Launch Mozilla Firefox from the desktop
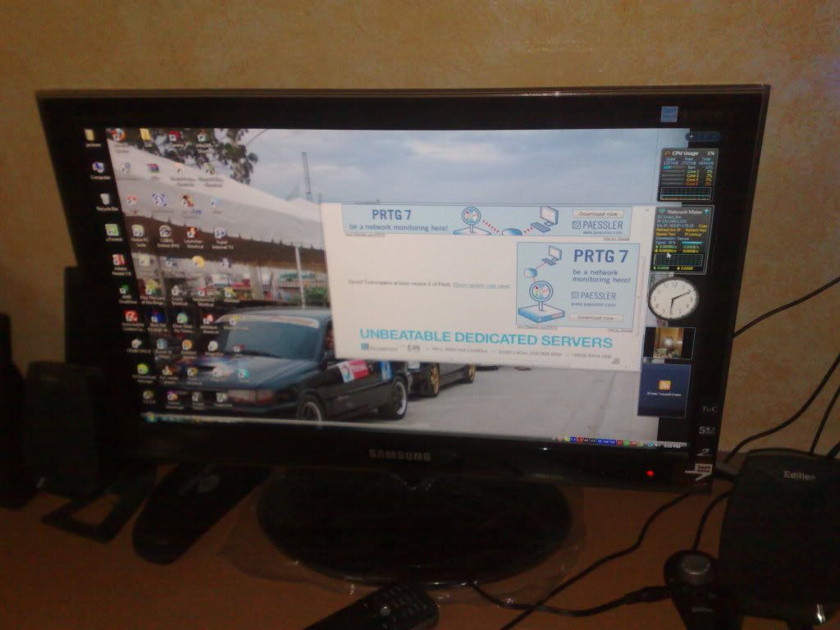840x630 pixels. [x=119, y=135]
